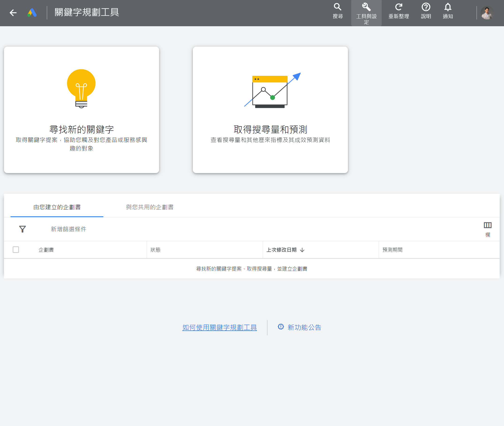
Task: Switch to 與您共用的企劃書 tab
Action: (150, 207)
